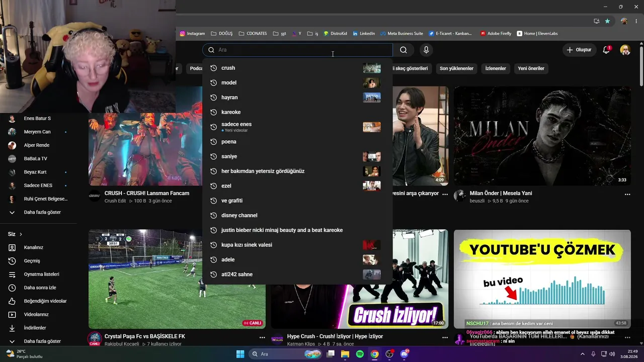Open the Enes Batur S channel subscription
Image resolution: width=644 pixels, height=362 pixels.
coord(38,119)
